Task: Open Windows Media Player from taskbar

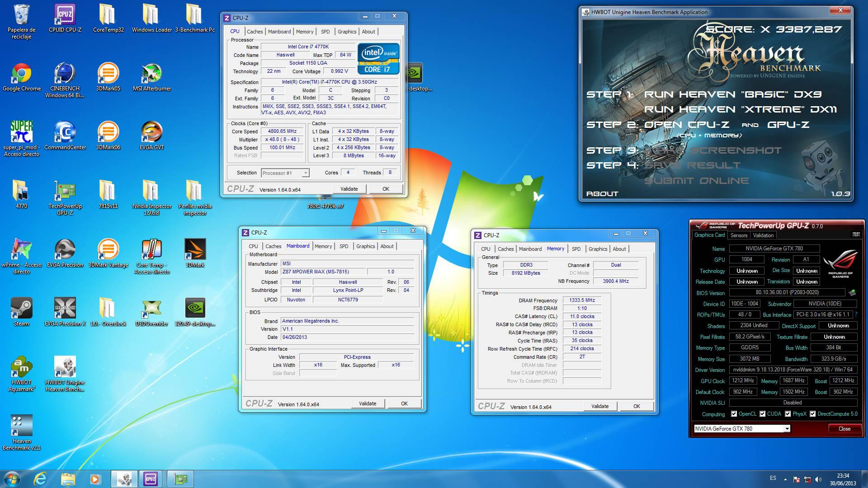Action: point(95,479)
